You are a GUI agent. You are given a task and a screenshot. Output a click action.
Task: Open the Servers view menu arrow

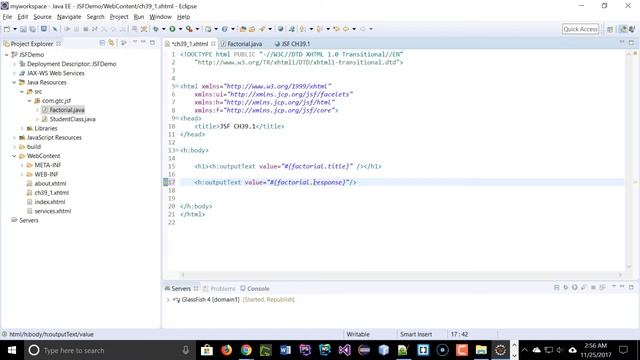click(x=613, y=287)
